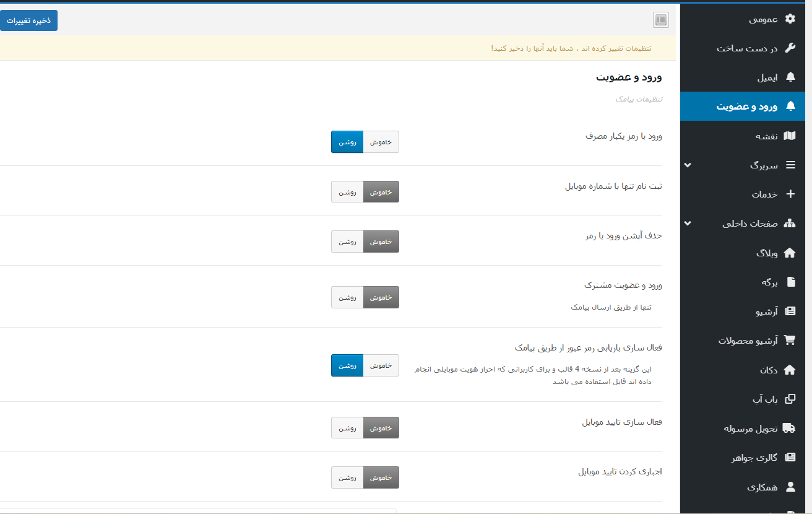Click the subtitle 'تنظیمات پیامک'

(639, 99)
